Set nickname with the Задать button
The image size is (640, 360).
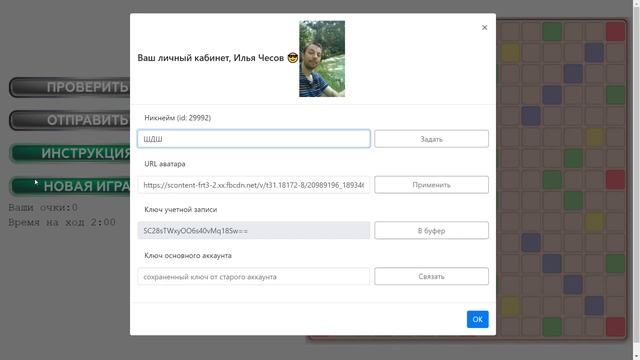431,139
